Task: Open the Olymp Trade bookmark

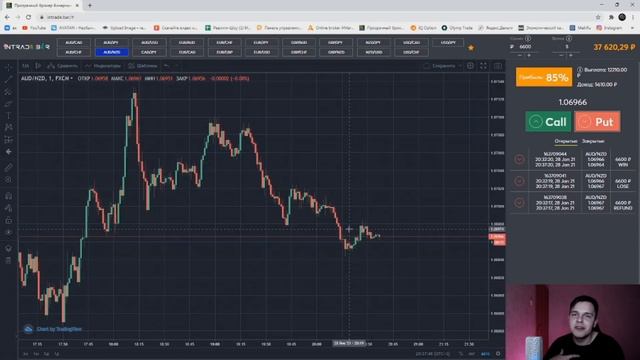Action: [457, 28]
